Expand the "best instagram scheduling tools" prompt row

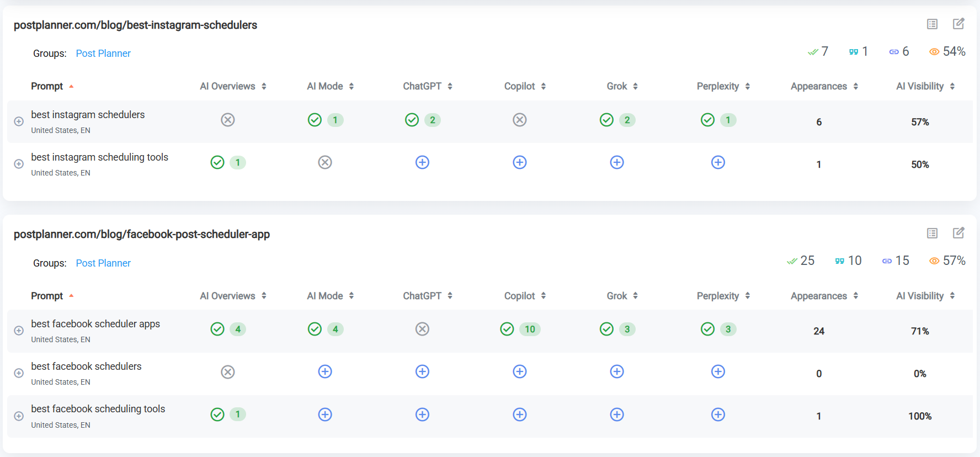coord(19,164)
